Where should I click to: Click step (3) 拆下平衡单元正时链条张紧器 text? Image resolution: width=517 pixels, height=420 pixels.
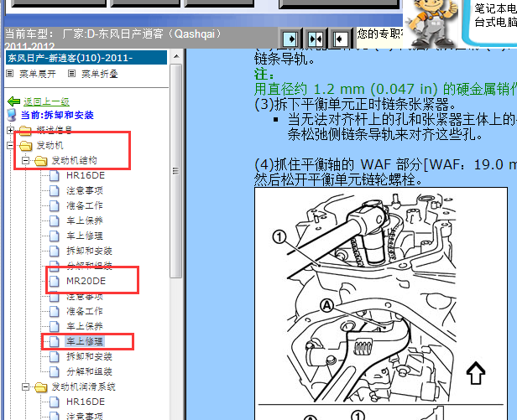[355, 105]
